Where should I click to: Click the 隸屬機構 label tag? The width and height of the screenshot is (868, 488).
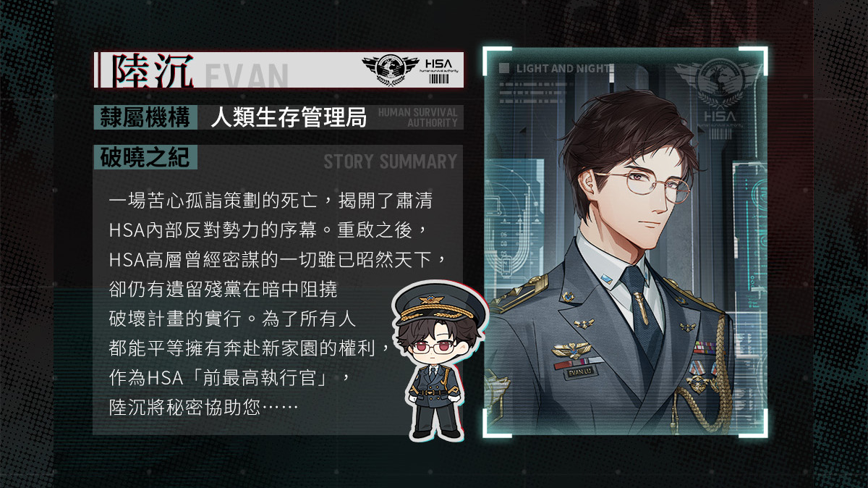(145, 117)
